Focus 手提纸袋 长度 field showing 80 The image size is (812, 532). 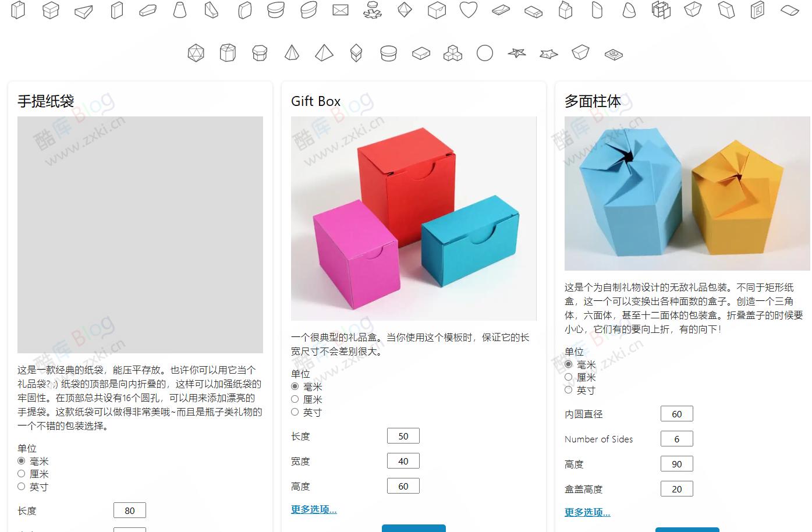coord(130,510)
